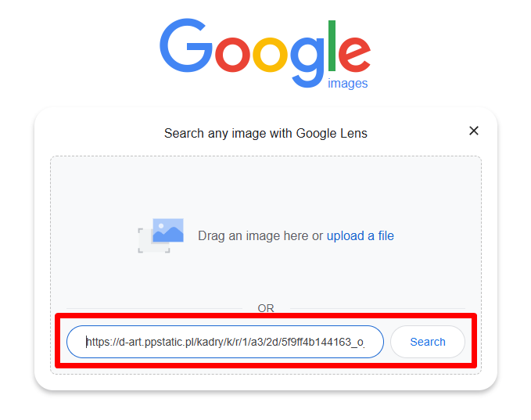Click the blue picture icon in drop zone
Viewport: 531px width, 420px height.
[167, 232]
